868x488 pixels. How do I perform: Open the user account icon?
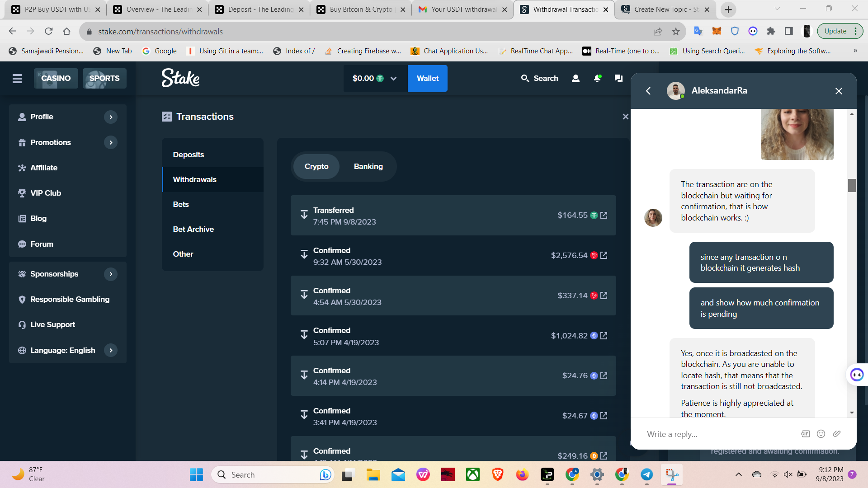(576, 78)
